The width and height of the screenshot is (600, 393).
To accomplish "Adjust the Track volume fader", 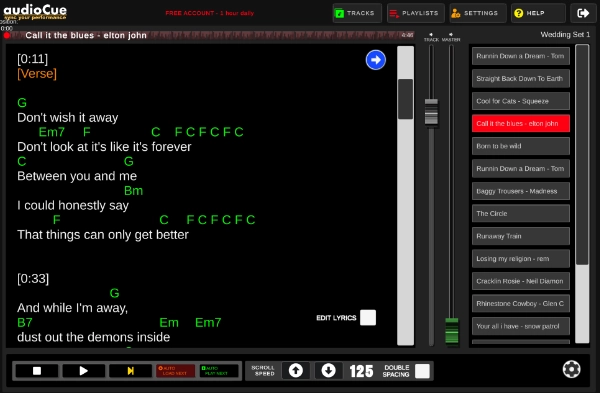I will click(x=431, y=112).
